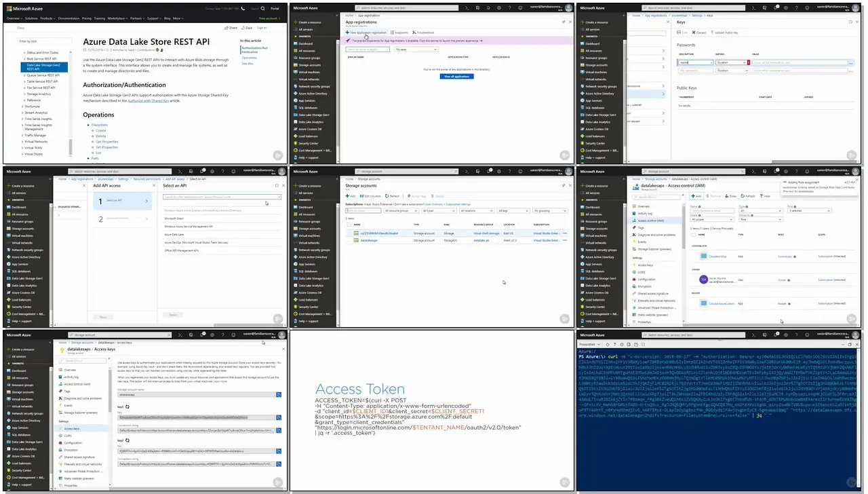Open Role '3 selected' dropdown in IAM panel
868x494 pixels.
(810, 210)
